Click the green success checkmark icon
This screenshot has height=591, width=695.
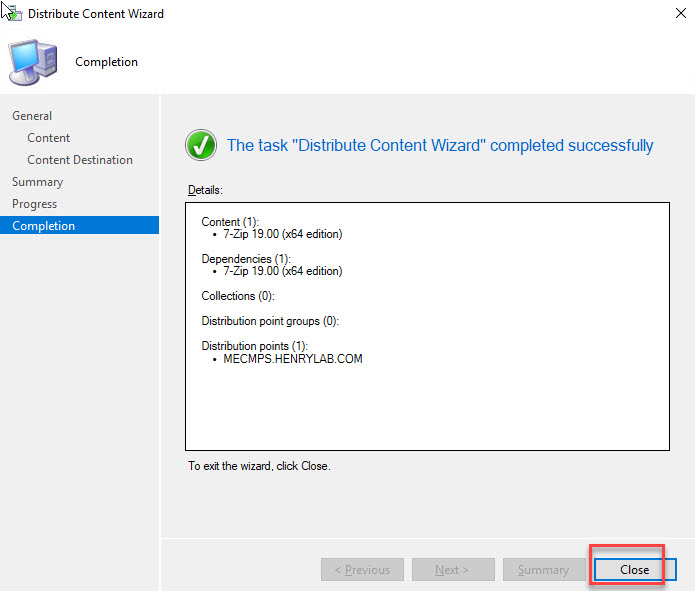(201, 146)
